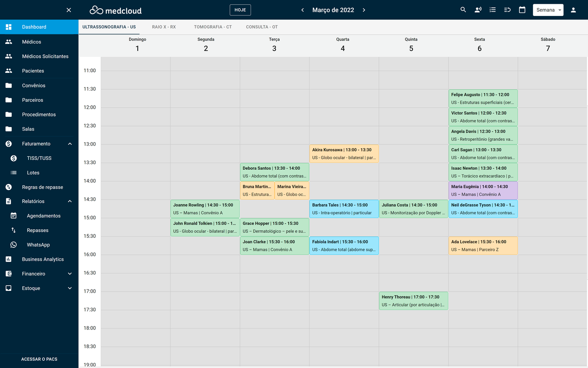Click the search magnifier icon in header
This screenshot has height=368, width=588.
463,10
